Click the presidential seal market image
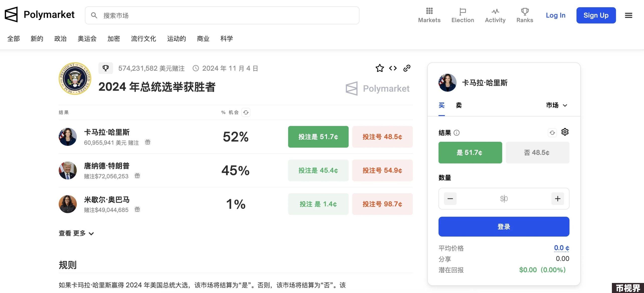 click(75, 79)
